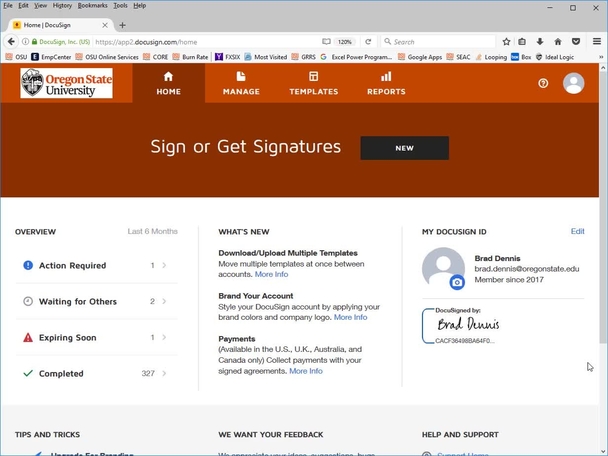Open the user profile avatar menu
Viewport: 608px width, 456px height.
pyautogui.click(x=573, y=83)
